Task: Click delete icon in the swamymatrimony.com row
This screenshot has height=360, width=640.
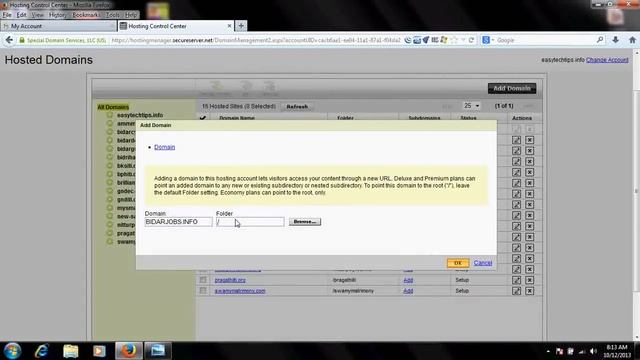Action: (x=529, y=291)
